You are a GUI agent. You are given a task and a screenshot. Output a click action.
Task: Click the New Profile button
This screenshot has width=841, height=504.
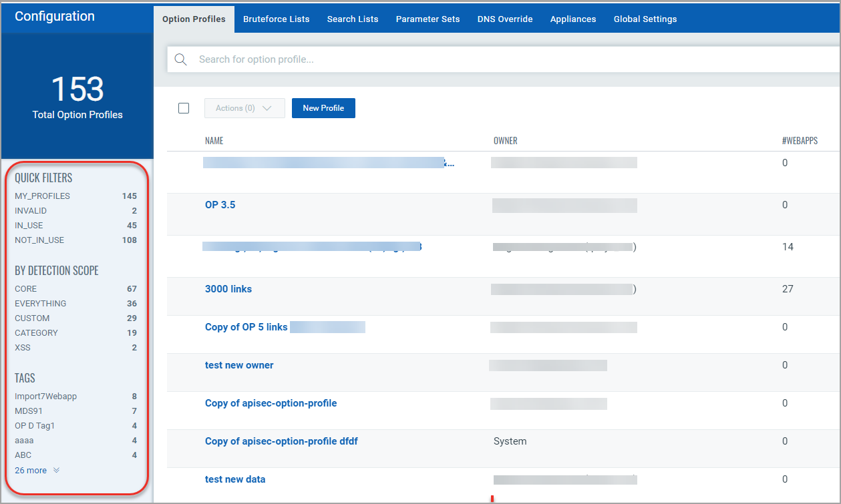point(323,108)
